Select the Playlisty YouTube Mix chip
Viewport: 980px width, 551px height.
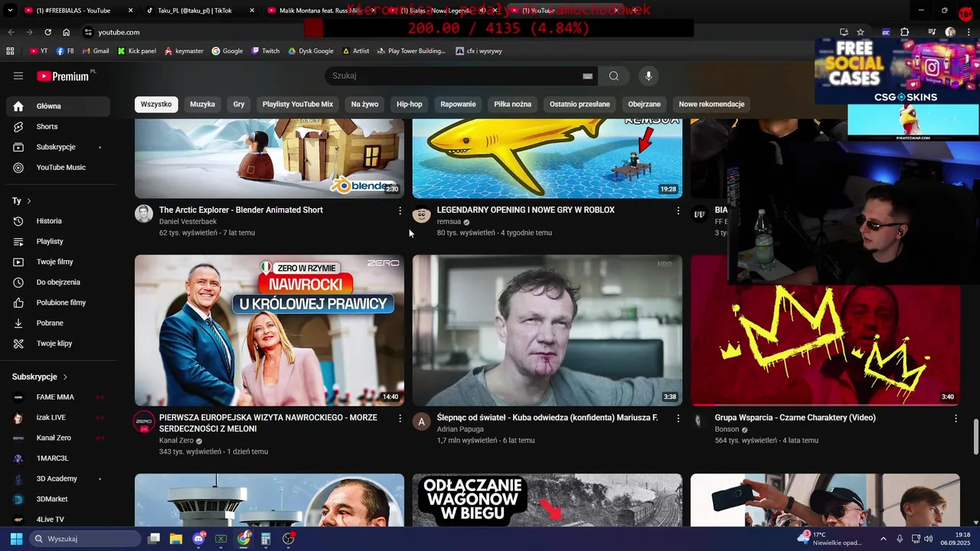tap(298, 104)
